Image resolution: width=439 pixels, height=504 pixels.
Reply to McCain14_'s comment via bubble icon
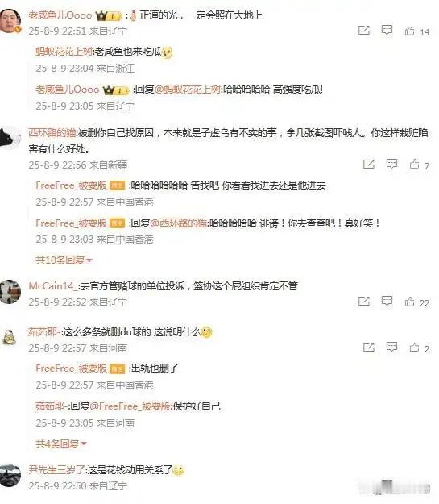tap(387, 301)
